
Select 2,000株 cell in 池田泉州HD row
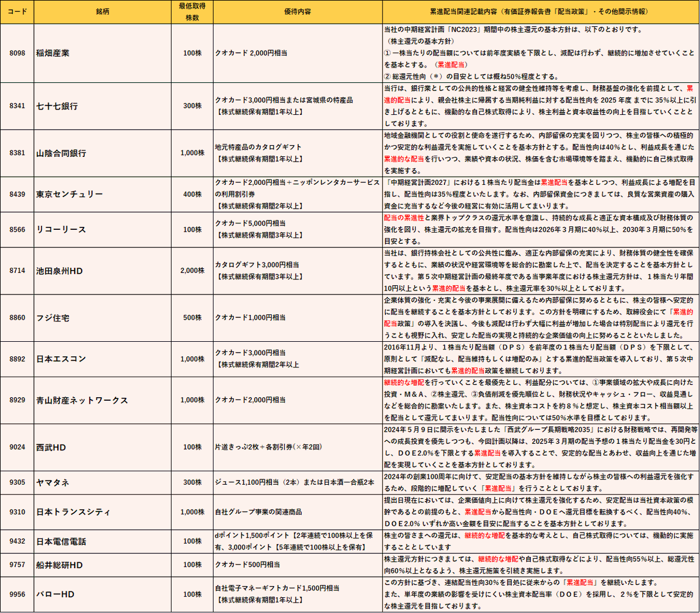pyautogui.click(x=192, y=271)
